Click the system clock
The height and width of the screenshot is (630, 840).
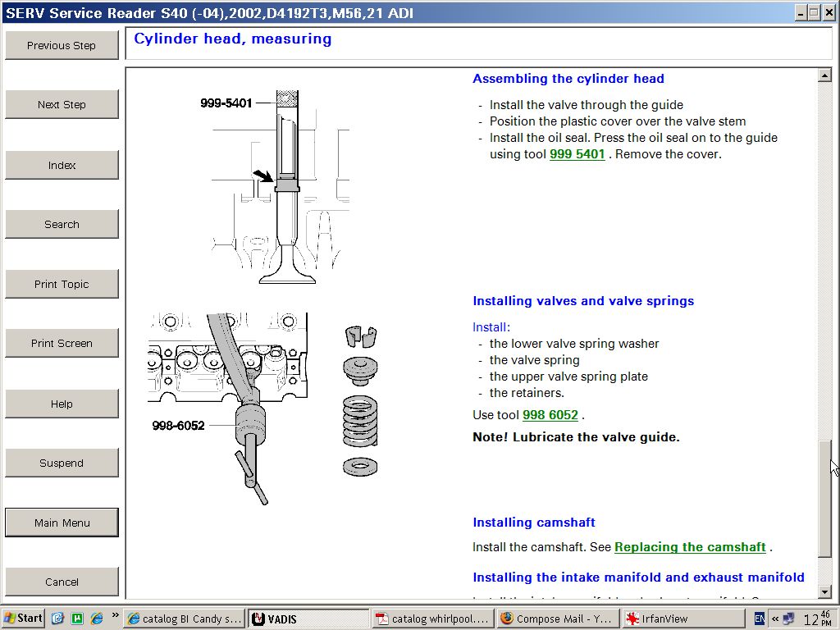(x=818, y=619)
